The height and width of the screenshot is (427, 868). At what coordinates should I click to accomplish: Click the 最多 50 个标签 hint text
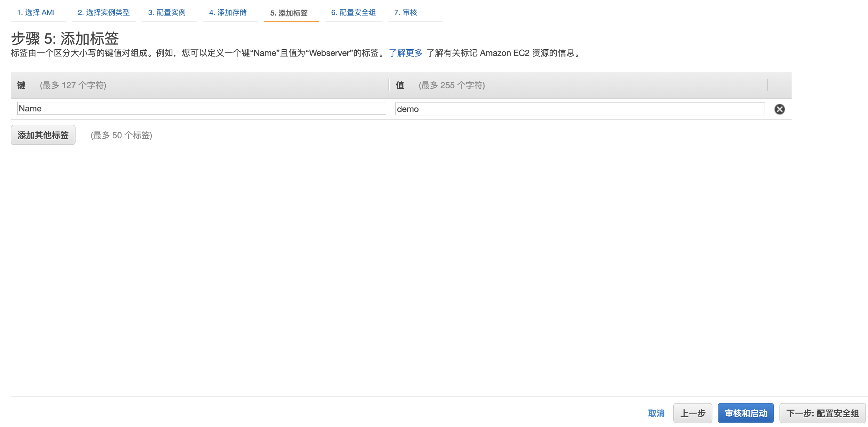point(121,136)
